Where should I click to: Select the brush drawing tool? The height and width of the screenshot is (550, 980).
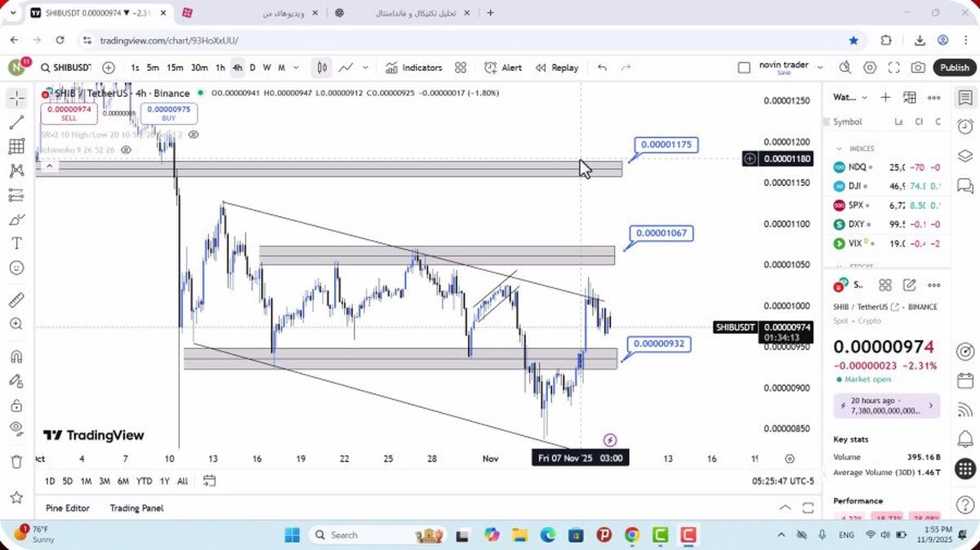[x=16, y=220]
